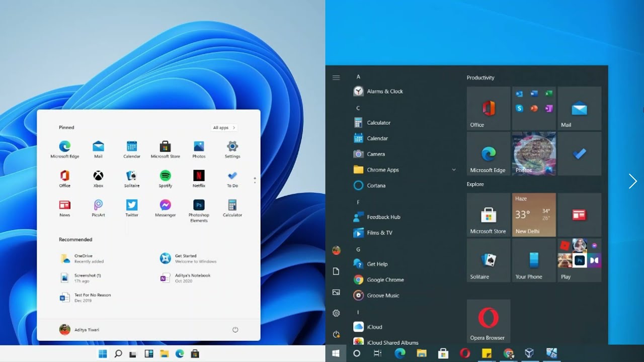Click the Windows 10 Start button
The width and height of the screenshot is (644, 362).
(336, 353)
